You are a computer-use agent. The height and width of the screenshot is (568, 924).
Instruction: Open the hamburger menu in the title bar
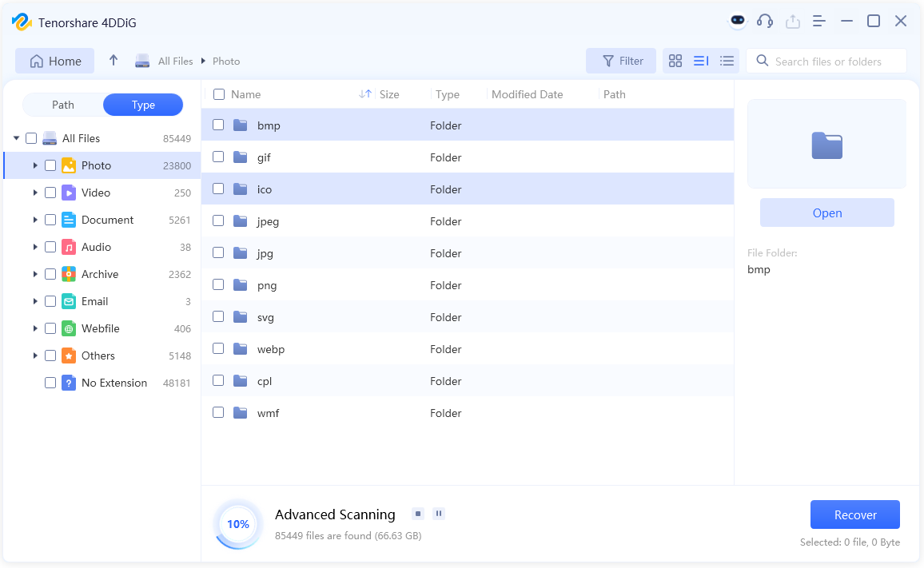[818, 21]
